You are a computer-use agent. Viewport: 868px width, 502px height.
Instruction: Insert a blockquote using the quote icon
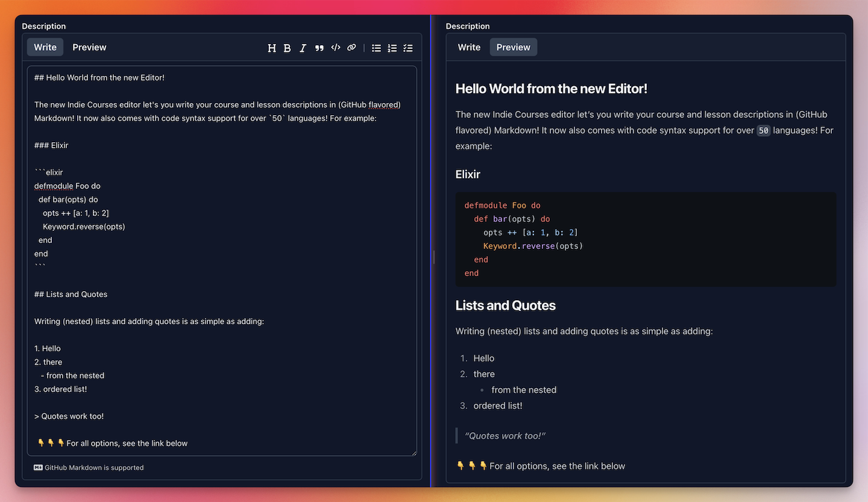point(319,48)
